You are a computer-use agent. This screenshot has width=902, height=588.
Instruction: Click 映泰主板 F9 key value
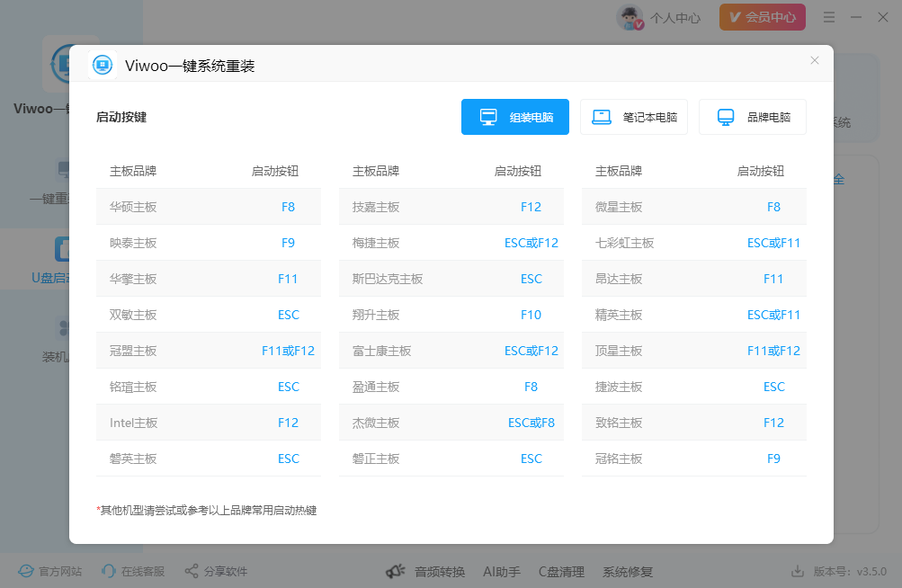coord(288,243)
